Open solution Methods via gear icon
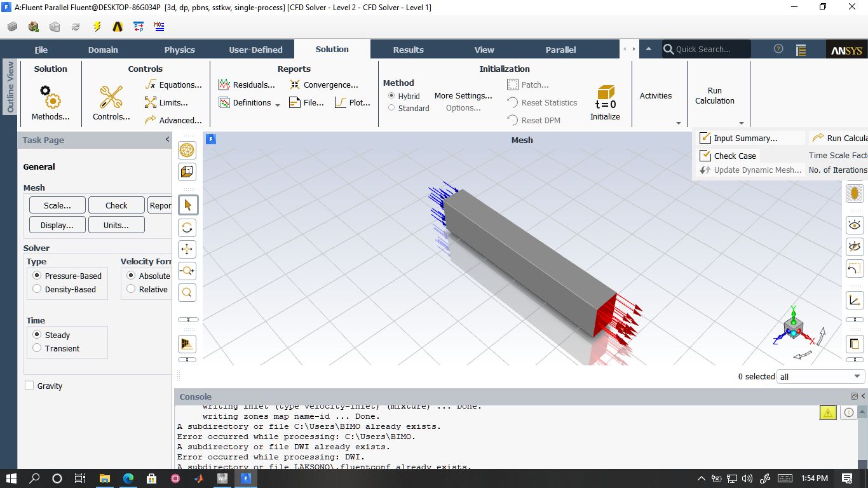 point(50,97)
